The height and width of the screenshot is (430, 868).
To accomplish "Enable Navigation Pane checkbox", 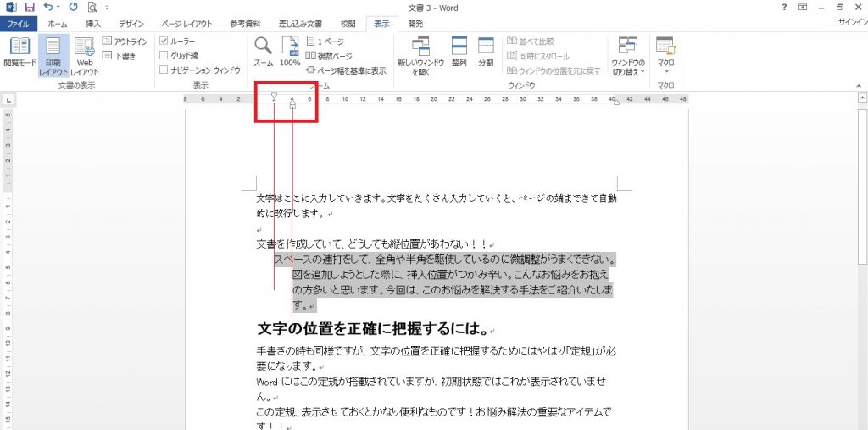I will [164, 70].
